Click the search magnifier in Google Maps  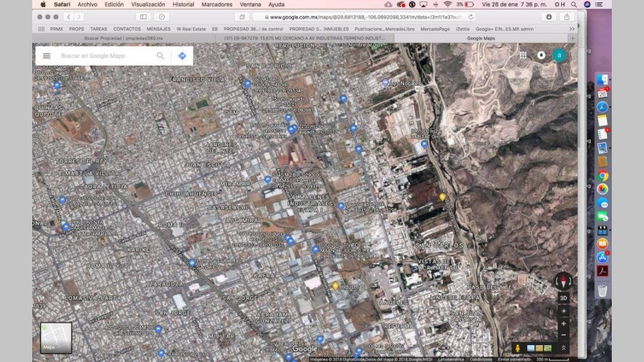click(x=160, y=56)
